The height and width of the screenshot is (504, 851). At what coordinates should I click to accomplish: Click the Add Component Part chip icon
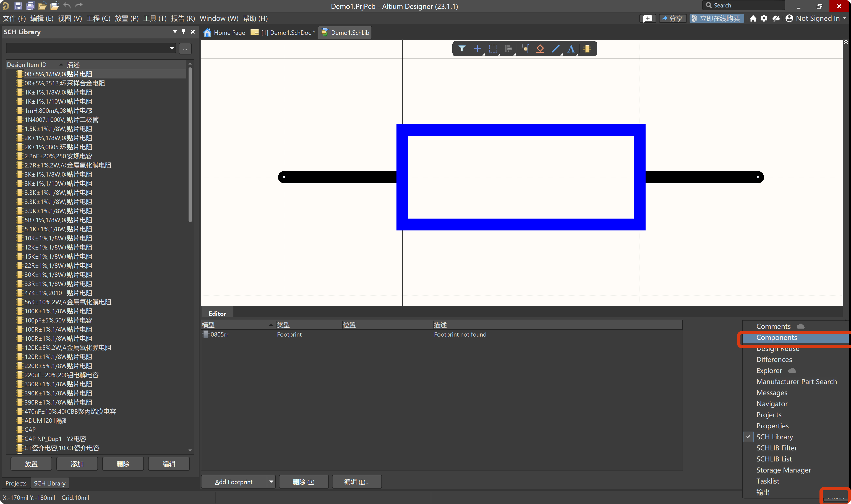tap(587, 49)
